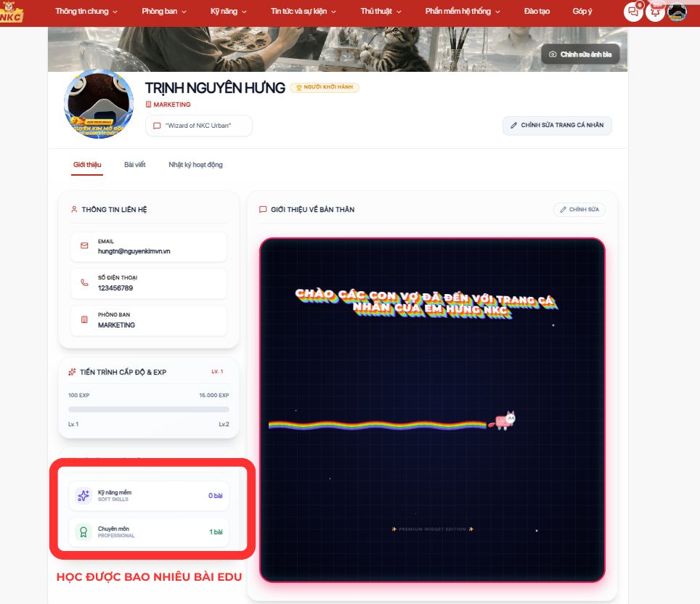
Task: Open the chat messages icon in header
Action: 633,12
